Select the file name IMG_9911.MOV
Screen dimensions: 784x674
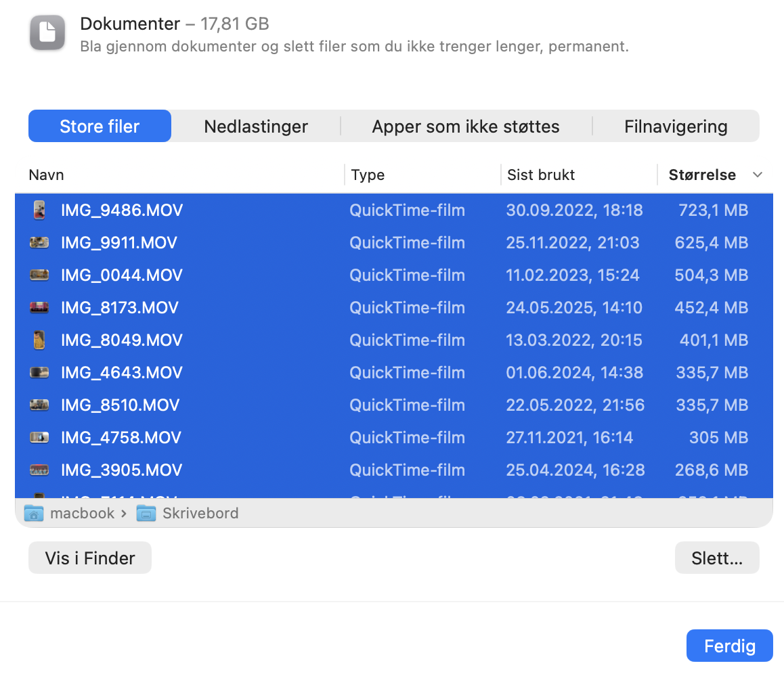tap(119, 243)
